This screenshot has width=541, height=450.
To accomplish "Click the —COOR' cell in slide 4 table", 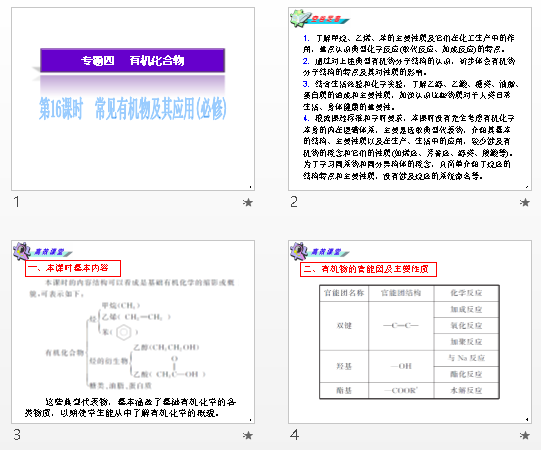I will point(401,390).
